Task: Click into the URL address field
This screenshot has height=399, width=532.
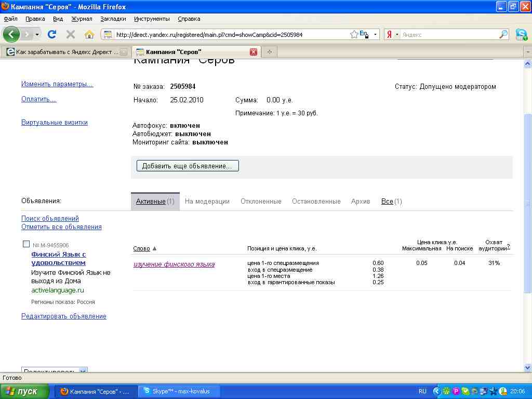Action: coord(232,35)
